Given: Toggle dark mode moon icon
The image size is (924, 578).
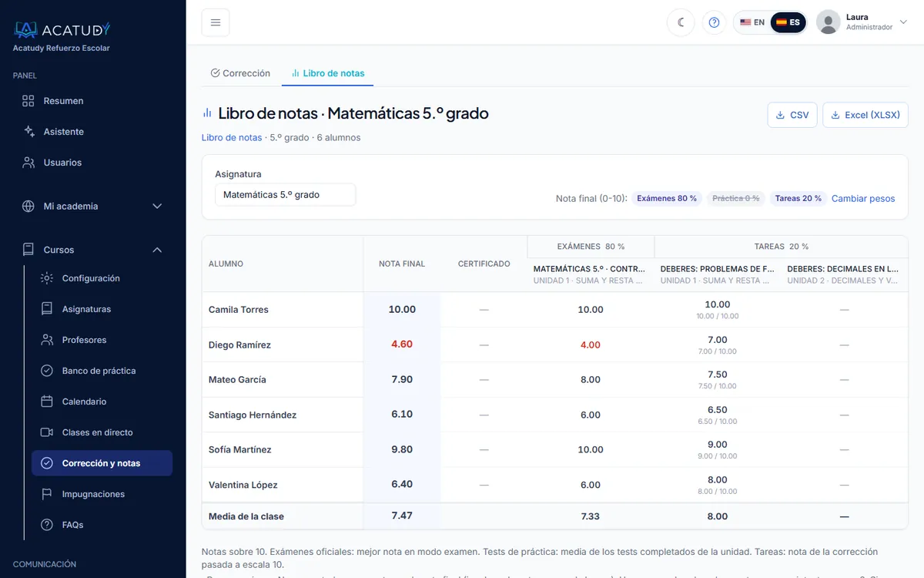Looking at the screenshot, I should [681, 22].
